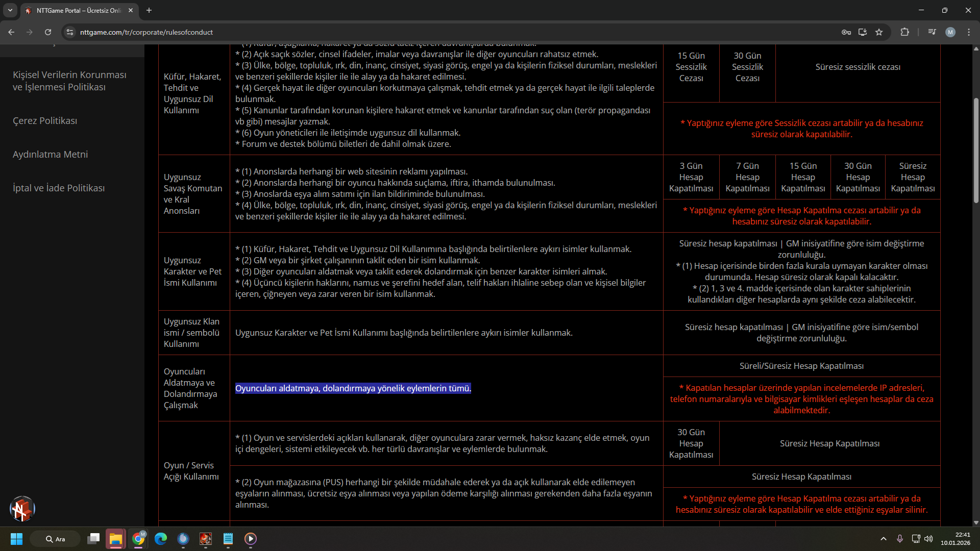
Task: Open the volume control in system tray
Action: coord(928,539)
